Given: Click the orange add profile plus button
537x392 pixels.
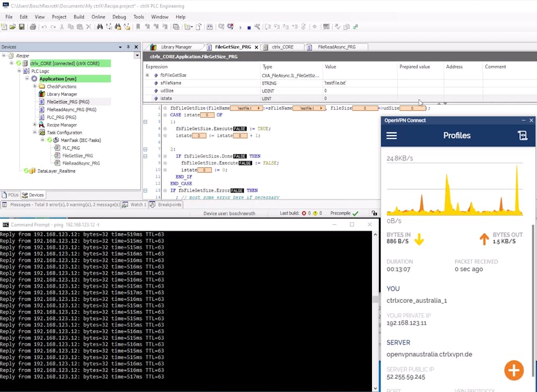Looking at the screenshot, I should coord(514,370).
